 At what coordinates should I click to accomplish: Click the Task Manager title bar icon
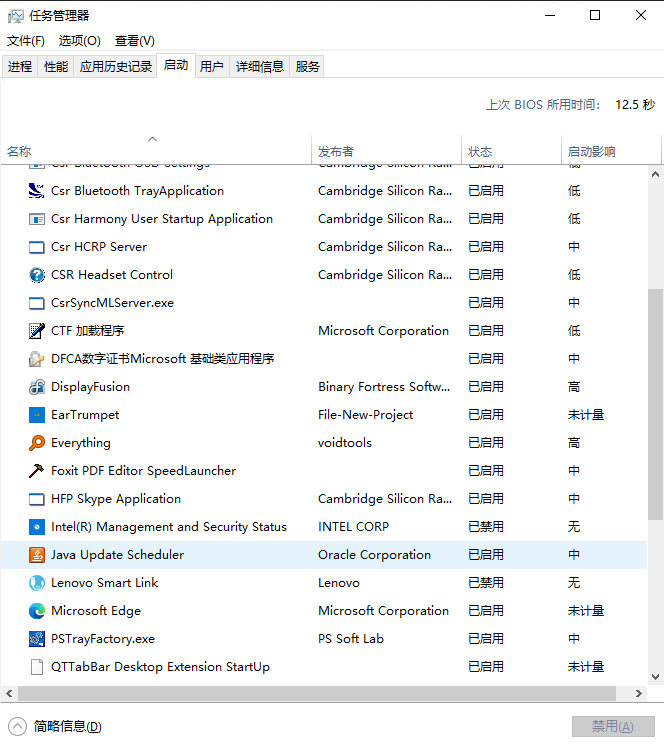point(15,16)
